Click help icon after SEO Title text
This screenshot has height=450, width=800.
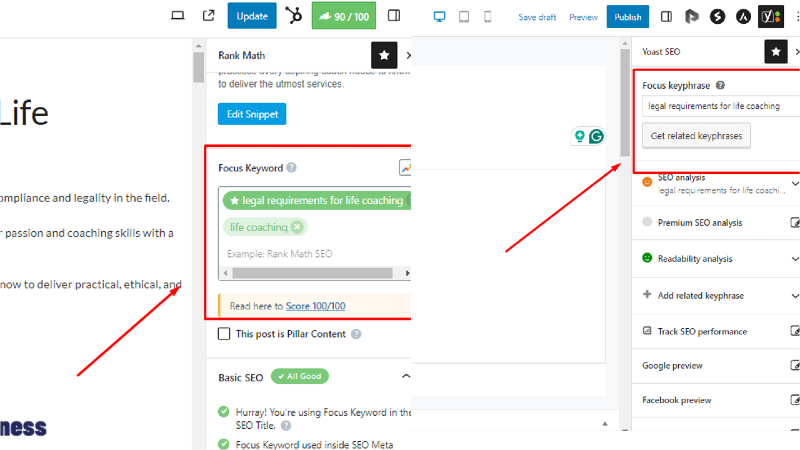click(286, 425)
